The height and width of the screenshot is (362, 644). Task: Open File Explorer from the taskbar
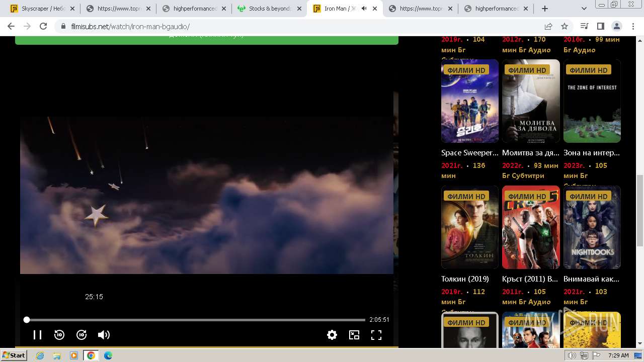(x=57, y=355)
